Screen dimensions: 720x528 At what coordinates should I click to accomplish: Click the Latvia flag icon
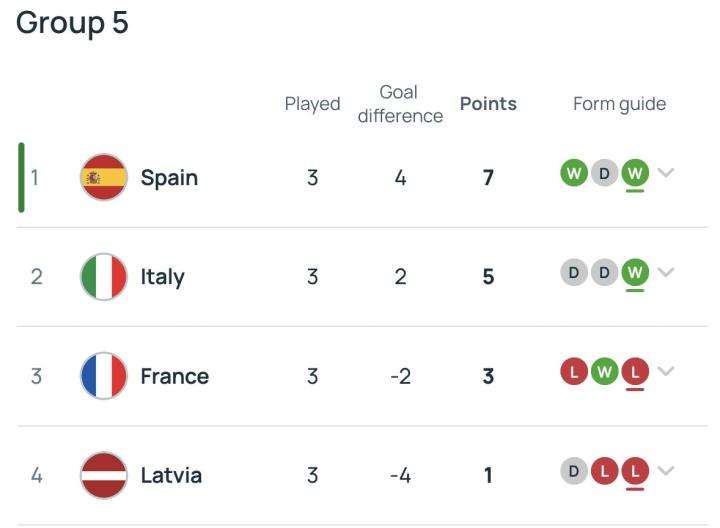click(103, 475)
